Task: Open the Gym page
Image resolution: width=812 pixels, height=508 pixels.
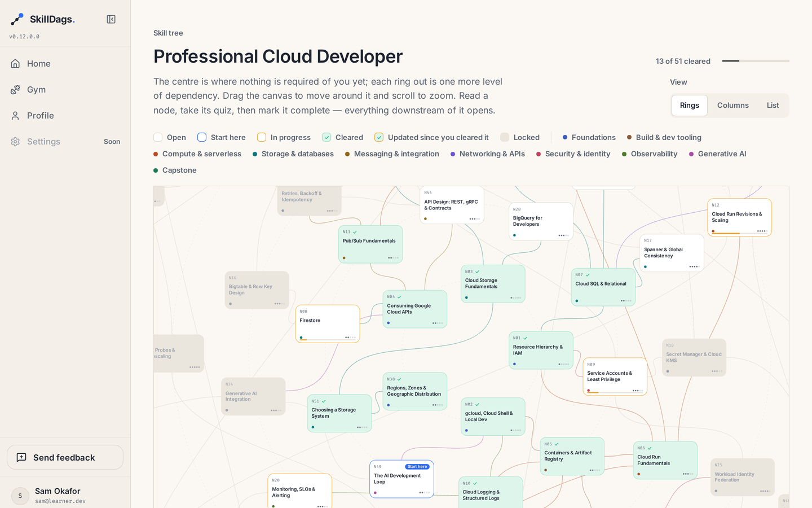Action: click(x=65, y=90)
